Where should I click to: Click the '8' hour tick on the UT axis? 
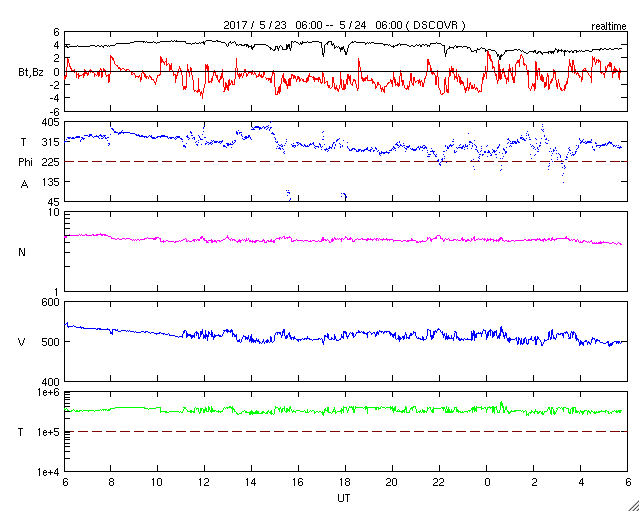click(x=111, y=483)
